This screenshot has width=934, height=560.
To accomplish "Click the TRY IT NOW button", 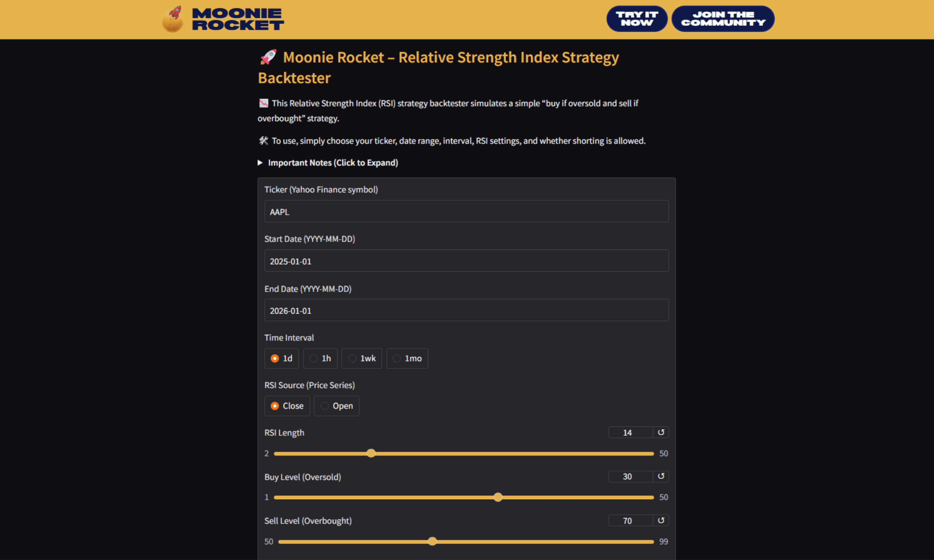I will 637,18.
